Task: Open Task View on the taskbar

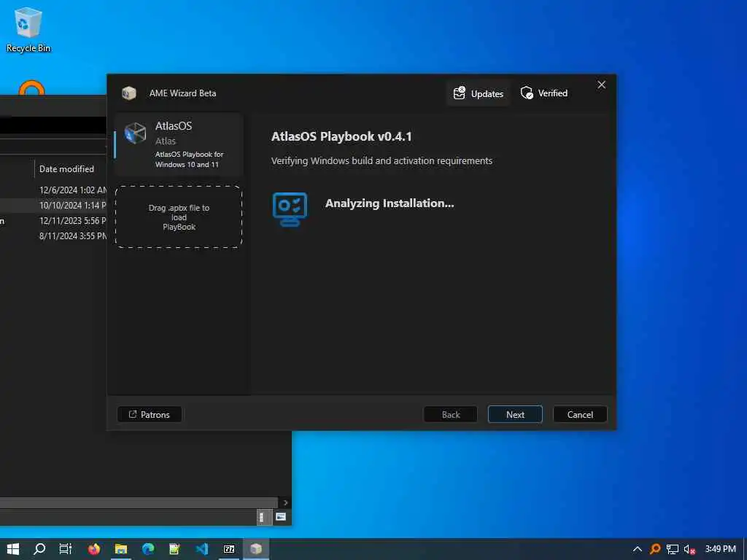Action: tap(65, 549)
